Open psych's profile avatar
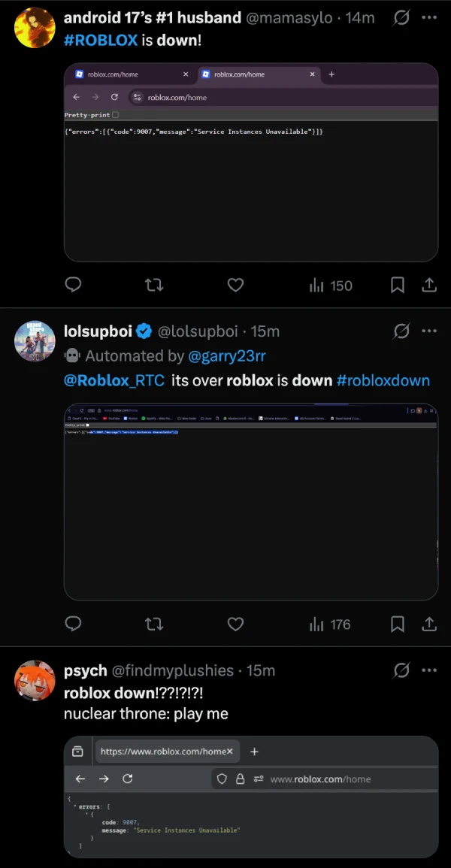The image size is (451, 868). [x=35, y=682]
